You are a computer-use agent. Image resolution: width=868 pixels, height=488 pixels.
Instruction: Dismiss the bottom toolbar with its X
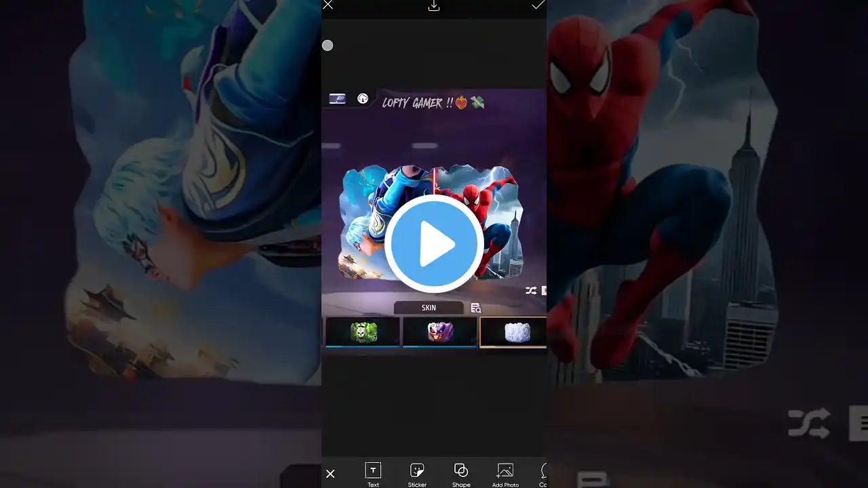330,474
